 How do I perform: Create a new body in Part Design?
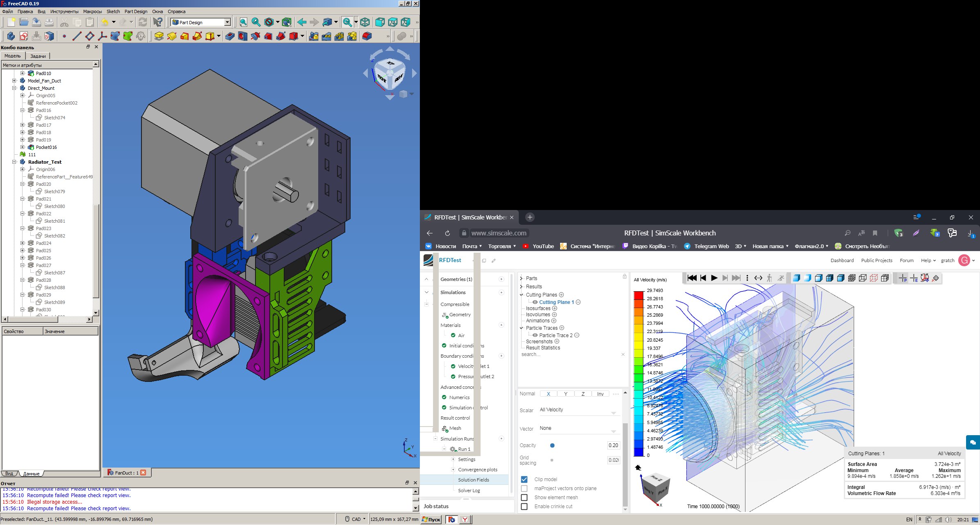pyautogui.click(x=11, y=36)
